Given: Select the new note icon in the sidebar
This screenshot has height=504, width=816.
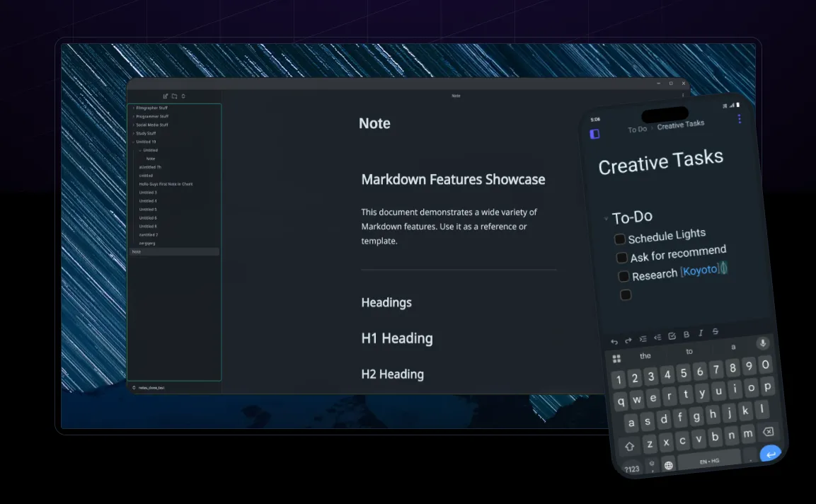Looking at the screenshot, I should pos(165,96).
